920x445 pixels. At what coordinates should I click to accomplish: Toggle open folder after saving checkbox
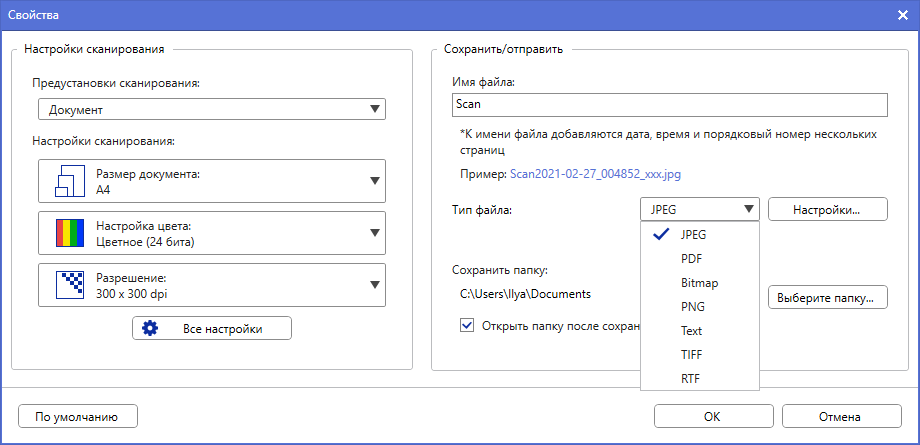pyautogui.click(x=467, y=325)
